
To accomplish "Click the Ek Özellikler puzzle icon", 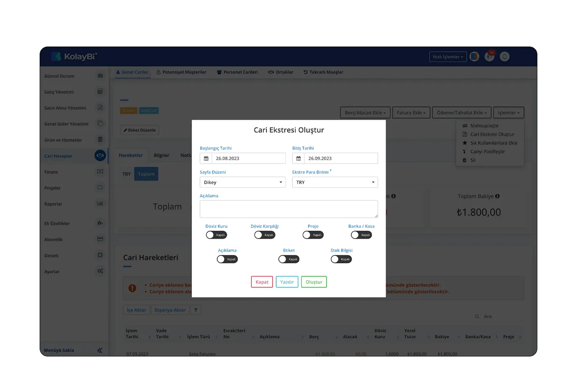I will click(x=100, y=223).
